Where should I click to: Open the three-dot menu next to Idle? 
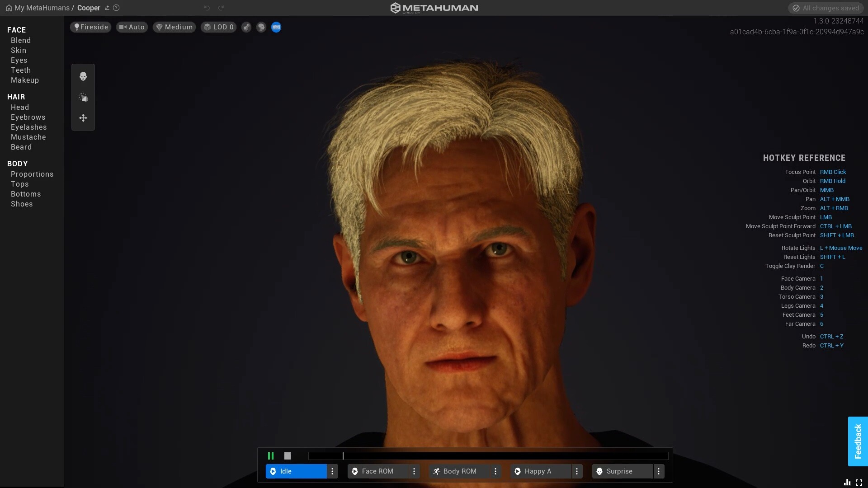pyautogui.click(x=333, y=471)
